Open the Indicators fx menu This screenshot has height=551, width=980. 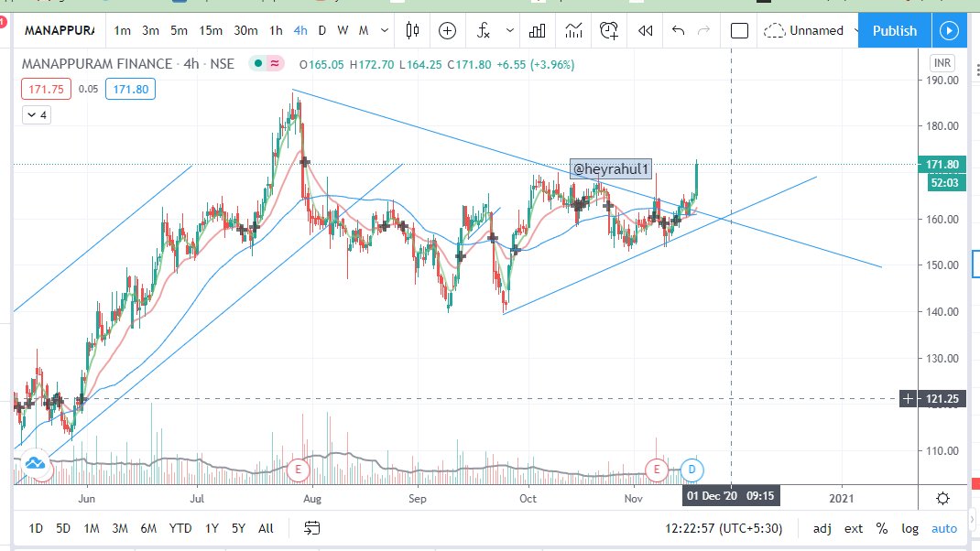click(483, 30)
